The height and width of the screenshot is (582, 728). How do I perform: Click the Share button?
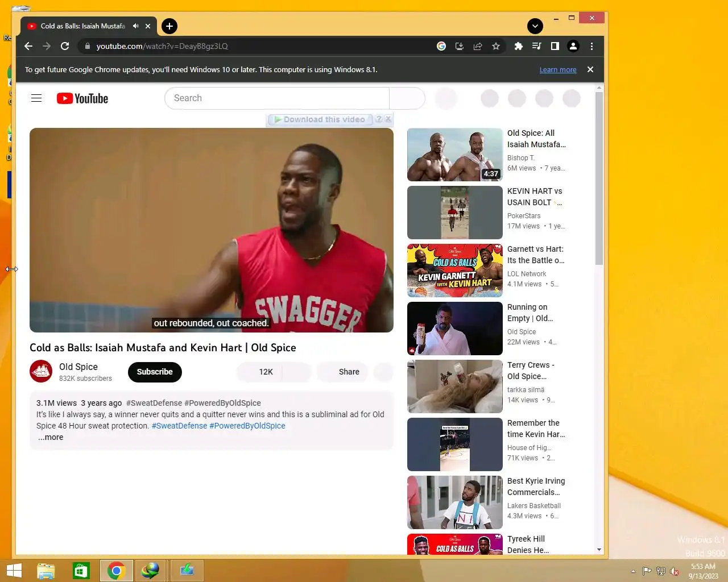click(x=342, y=372)
